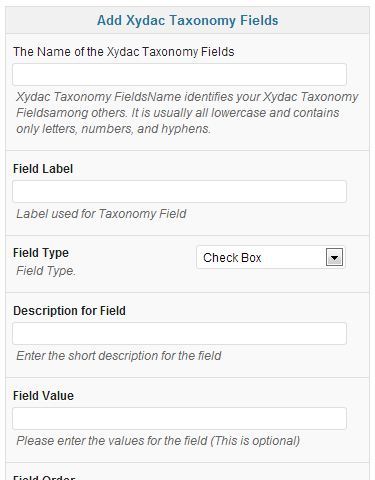Click the lowercase letters and hyphens help paragraph

[x=187, y=113]
